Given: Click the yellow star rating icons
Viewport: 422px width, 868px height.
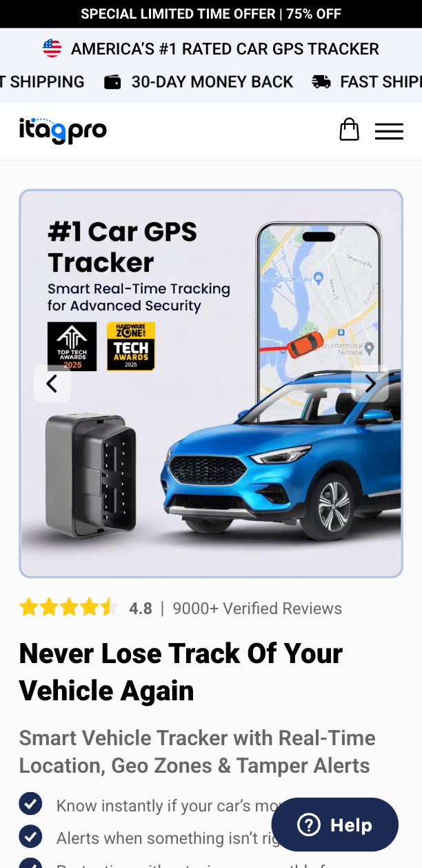Looking at the screenshot, I should pyautogui.click(x=69, y=608).
